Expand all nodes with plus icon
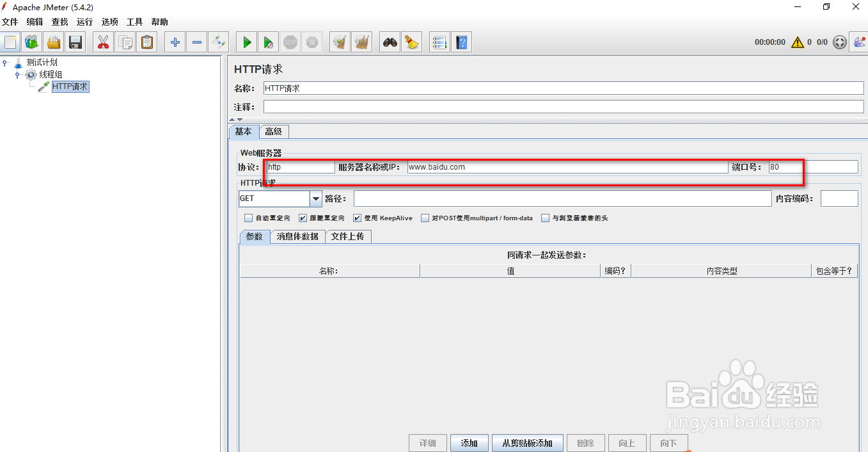This screenshot has width=868, height=452. tap(175, 43)
